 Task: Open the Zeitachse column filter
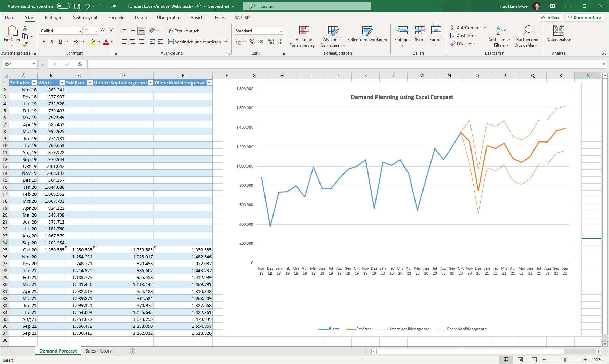click(34, 83)
